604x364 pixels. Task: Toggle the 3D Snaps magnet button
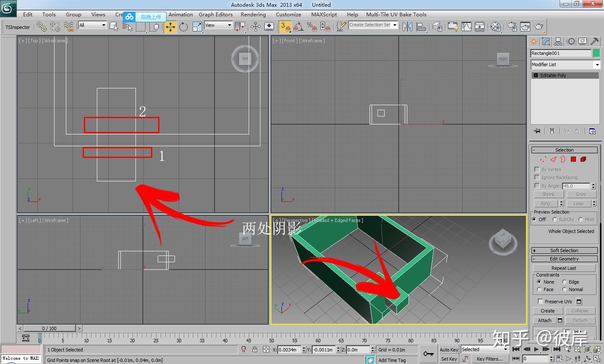pyautogui.click(x=285, y=27)
